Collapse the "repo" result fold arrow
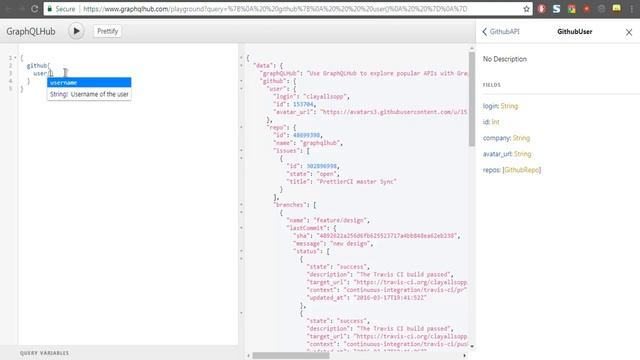 [x=241, y=127]
